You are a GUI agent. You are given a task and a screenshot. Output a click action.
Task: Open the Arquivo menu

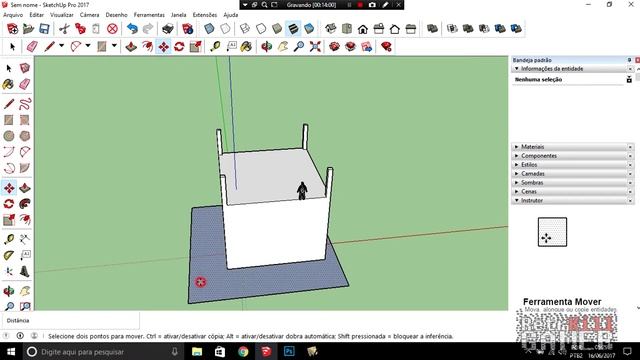pos(13,15)
